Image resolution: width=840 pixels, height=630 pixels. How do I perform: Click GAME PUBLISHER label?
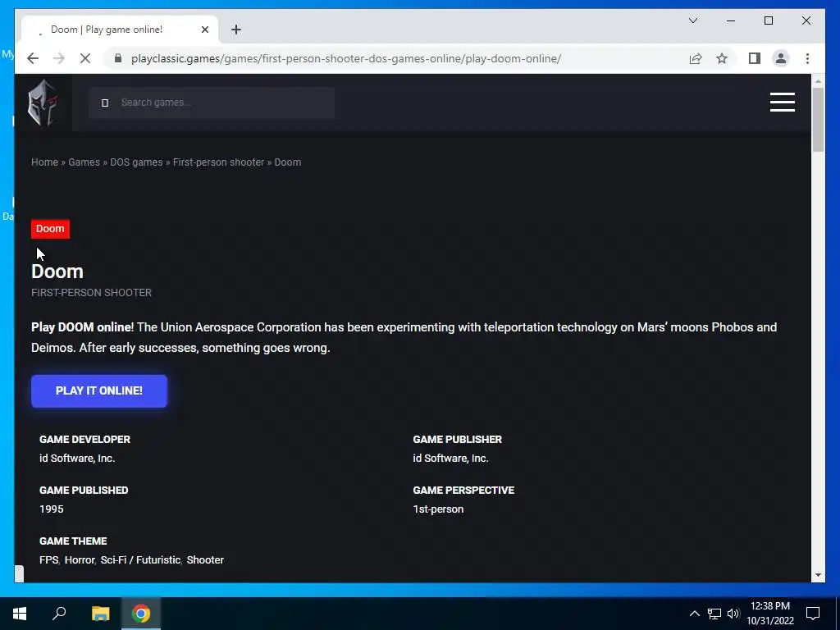(x=458, y=440)
